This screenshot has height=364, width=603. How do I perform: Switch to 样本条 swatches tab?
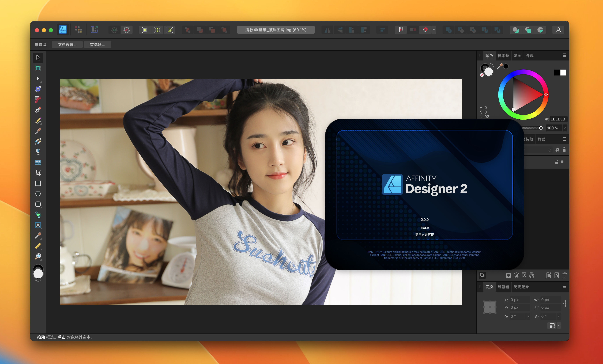pyautogui.click(x=503, y=56)
